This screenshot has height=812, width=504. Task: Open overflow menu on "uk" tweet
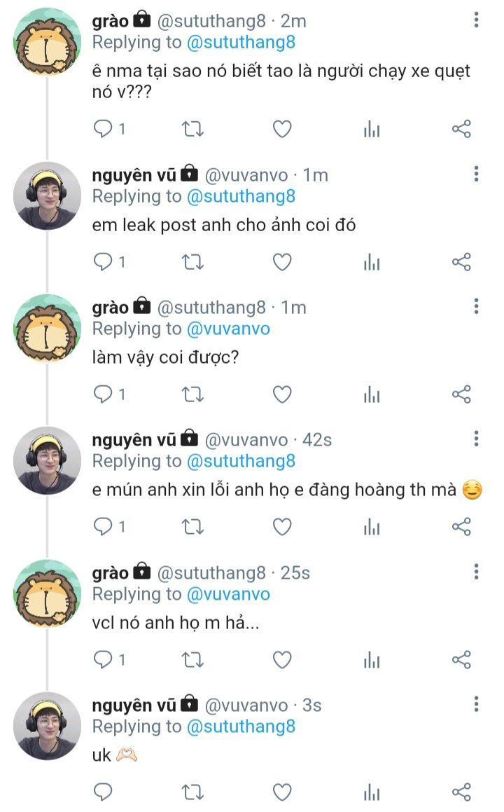[476, 704]
